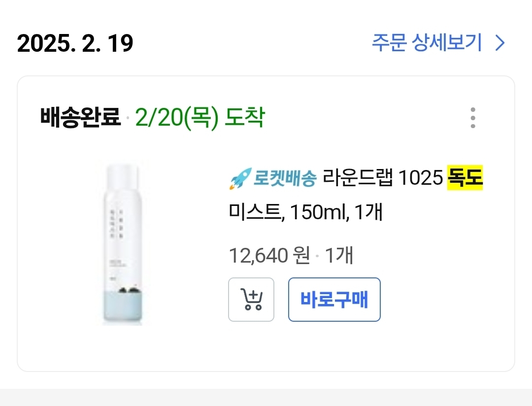532x406 pixels.
Task: Select the order date 2025. 2. 19
Action: 75,44
